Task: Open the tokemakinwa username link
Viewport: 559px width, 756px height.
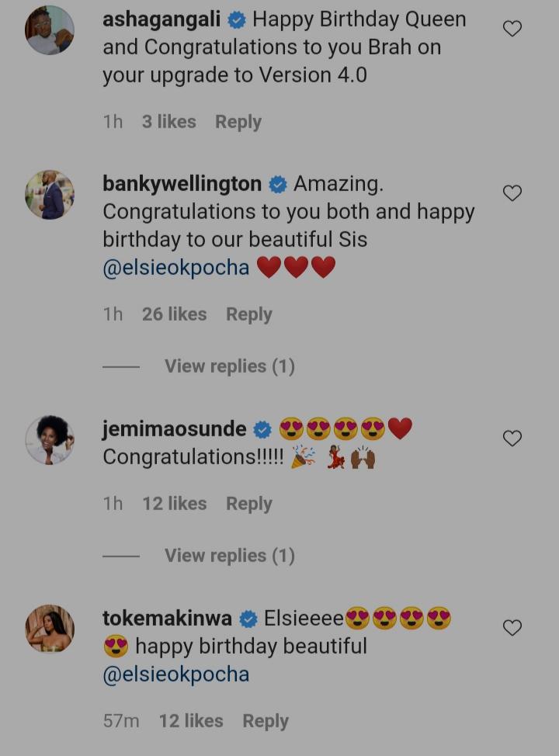Action: [167, 619]
